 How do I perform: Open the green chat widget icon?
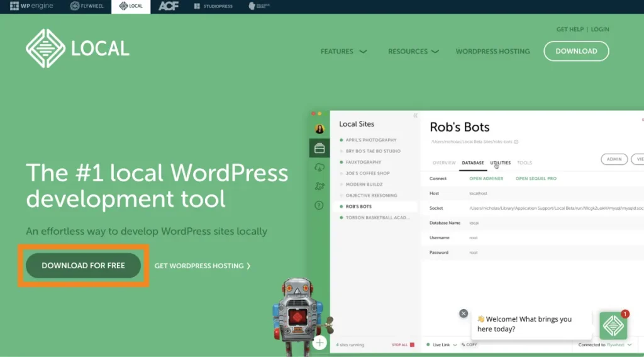(x=613, y=326)
